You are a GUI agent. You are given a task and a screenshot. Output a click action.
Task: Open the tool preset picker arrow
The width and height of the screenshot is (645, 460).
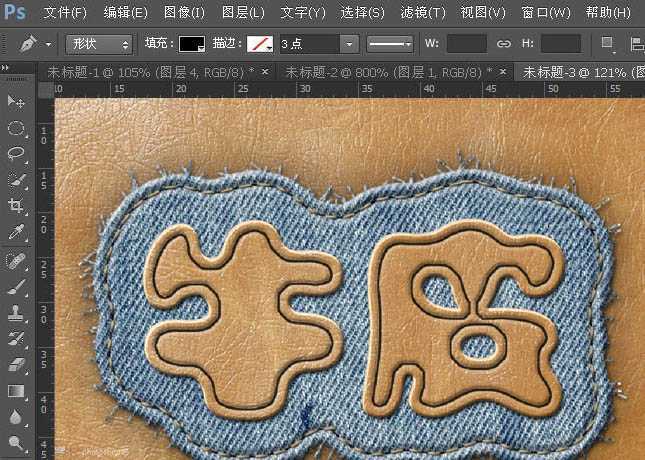(49, 44)
